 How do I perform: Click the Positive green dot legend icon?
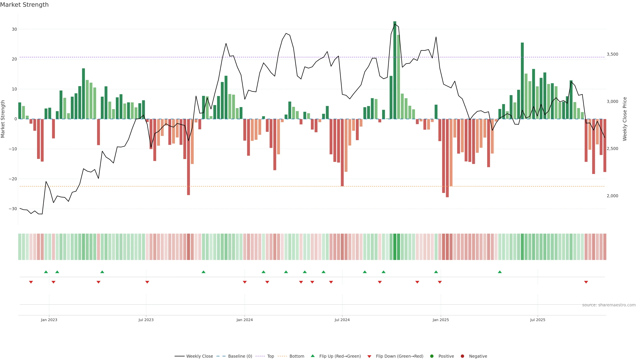432,356
